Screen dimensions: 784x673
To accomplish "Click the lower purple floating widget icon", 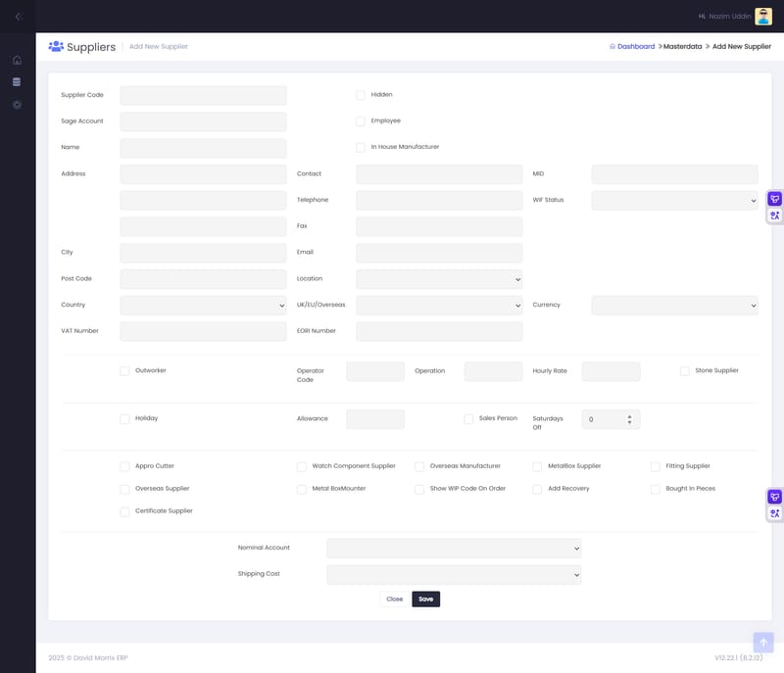I will pos(774,497).
